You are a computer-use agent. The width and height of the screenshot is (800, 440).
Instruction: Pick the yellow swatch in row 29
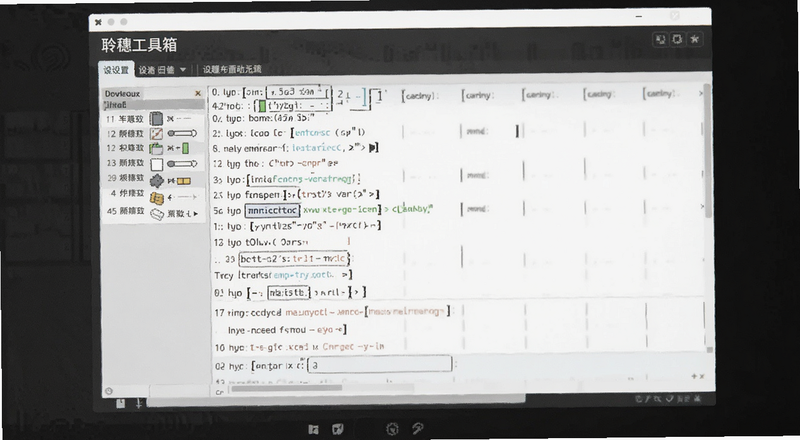coord(184,181)
